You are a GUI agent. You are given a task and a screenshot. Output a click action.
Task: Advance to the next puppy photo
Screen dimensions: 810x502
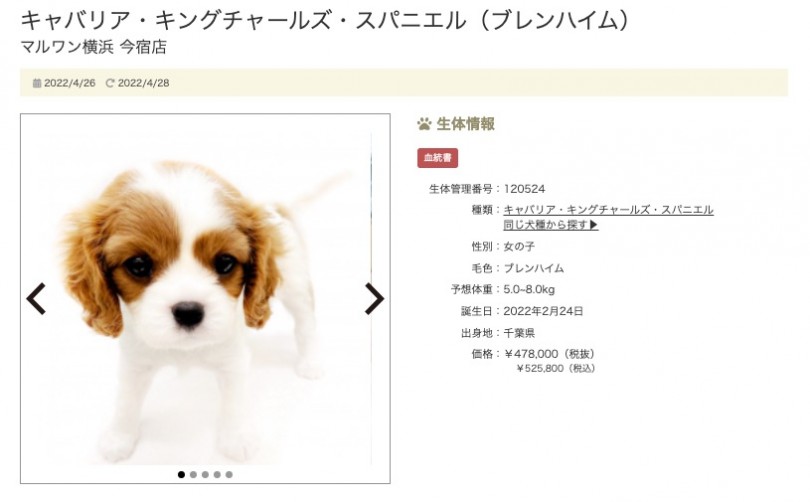(375, 299)
